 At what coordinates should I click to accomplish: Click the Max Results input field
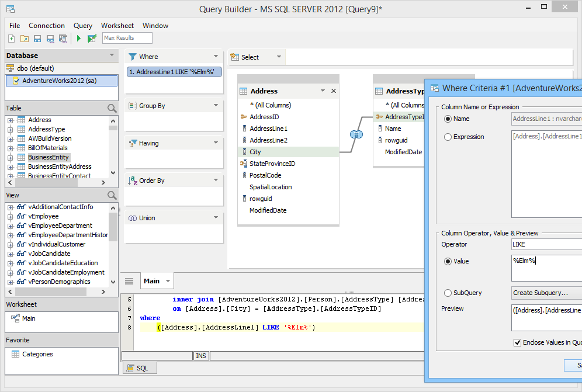[127, 38]
